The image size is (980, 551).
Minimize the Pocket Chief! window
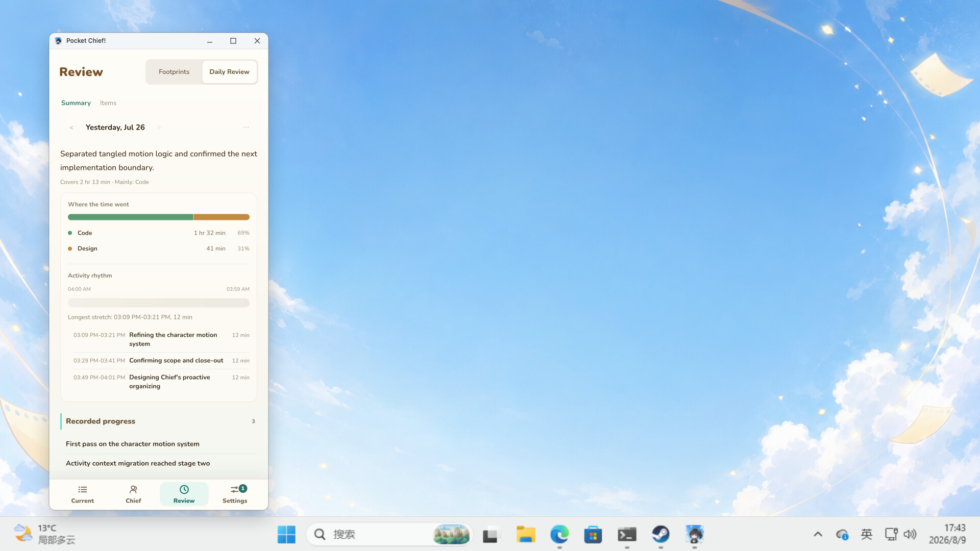pyautogui.click(x=210, y=41)
